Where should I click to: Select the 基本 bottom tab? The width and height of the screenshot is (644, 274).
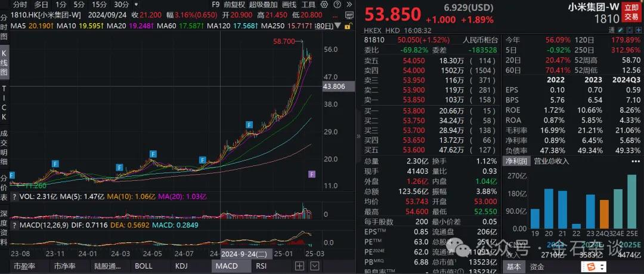514,267
